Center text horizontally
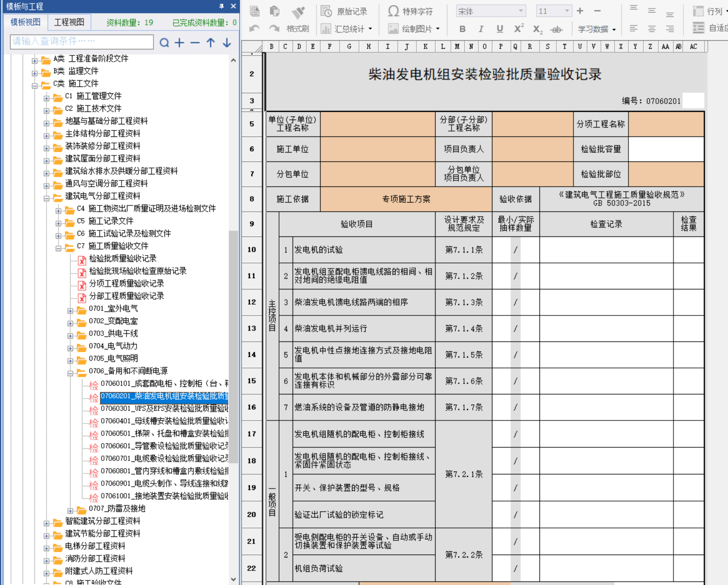The image size is (728, 585). coord(651,29)
